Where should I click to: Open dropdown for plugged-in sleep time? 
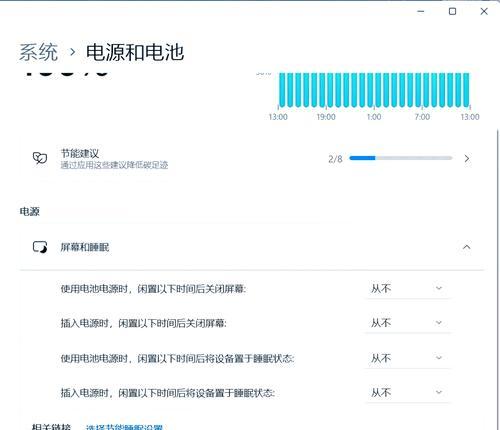408,393
